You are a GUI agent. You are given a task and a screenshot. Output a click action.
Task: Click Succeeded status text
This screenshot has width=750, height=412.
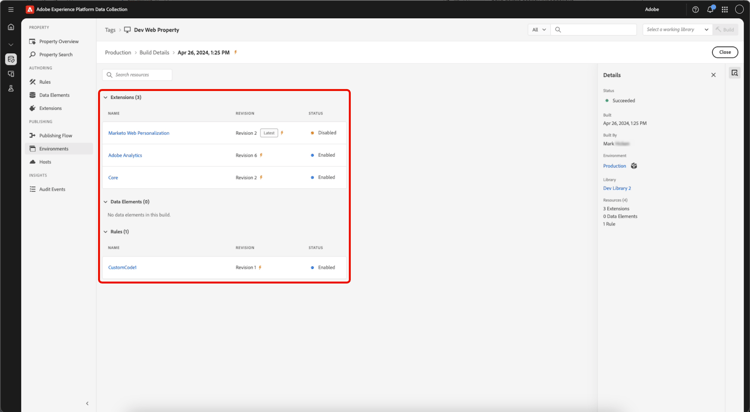(624, 101)
